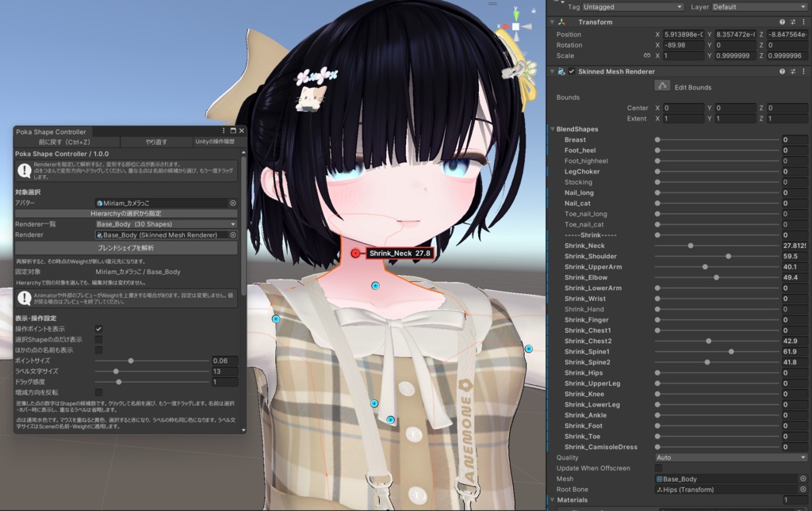Click the Rotation X field showing -89.98

point(683,45)
